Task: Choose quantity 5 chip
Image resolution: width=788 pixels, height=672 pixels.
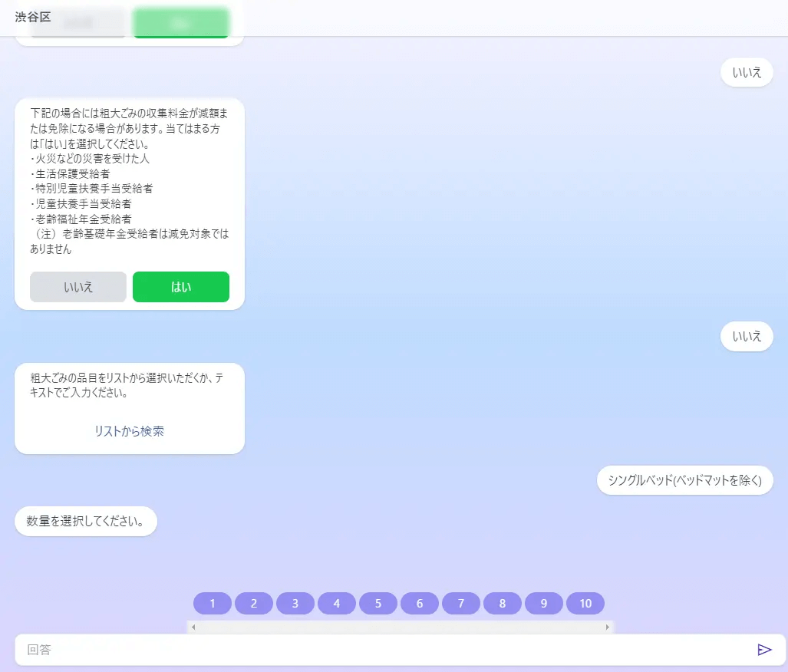Action: 378,604
